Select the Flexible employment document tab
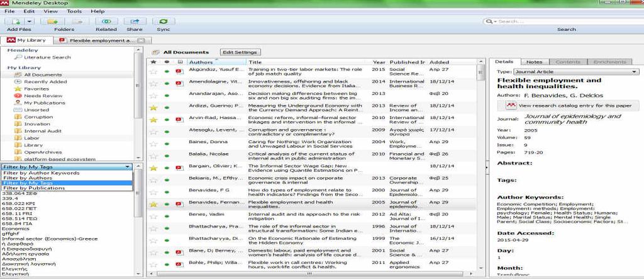The image size is (644, 279). tap(103, 41)
